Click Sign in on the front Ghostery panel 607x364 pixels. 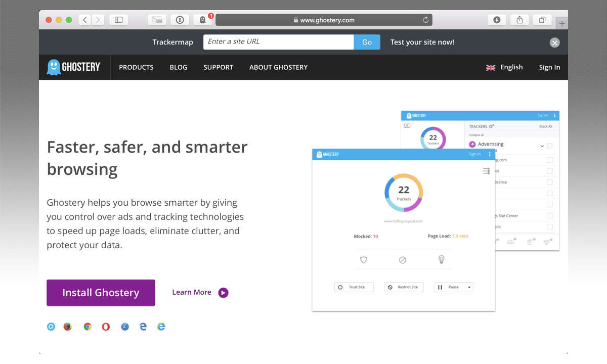tap(474, 154)
